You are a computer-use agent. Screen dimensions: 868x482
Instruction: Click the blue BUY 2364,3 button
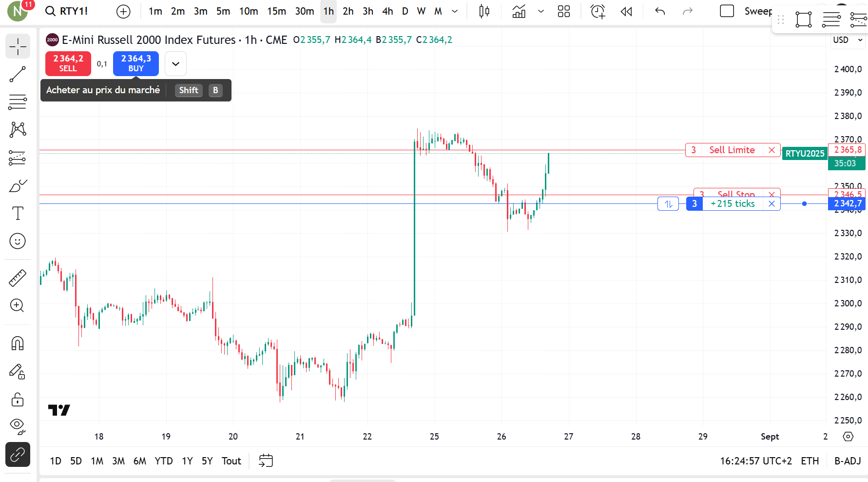136,63
